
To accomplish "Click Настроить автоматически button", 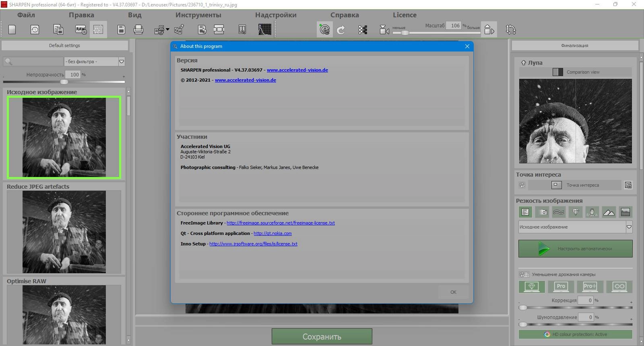I will point(575,249).
